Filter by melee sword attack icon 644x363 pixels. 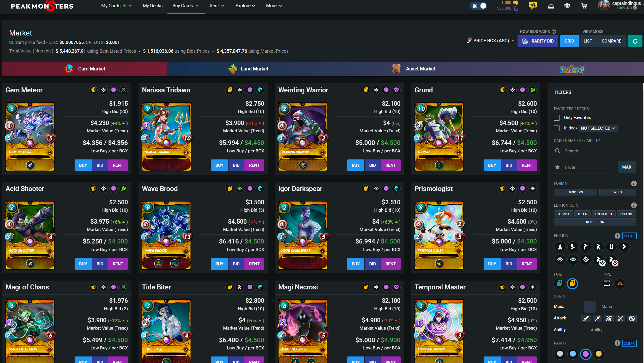(x=586, y=318)
